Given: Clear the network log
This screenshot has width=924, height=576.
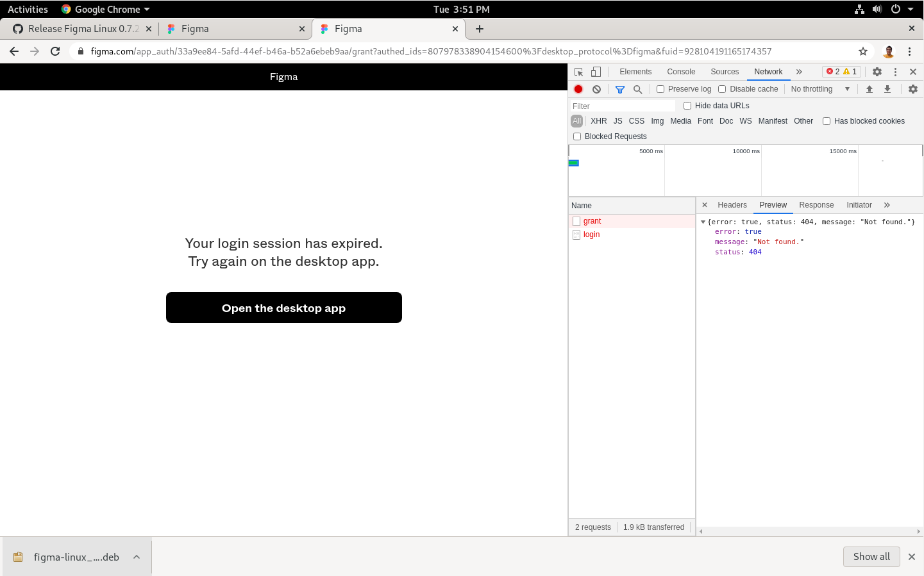Looking at the screenshot, I should [596, 89].
